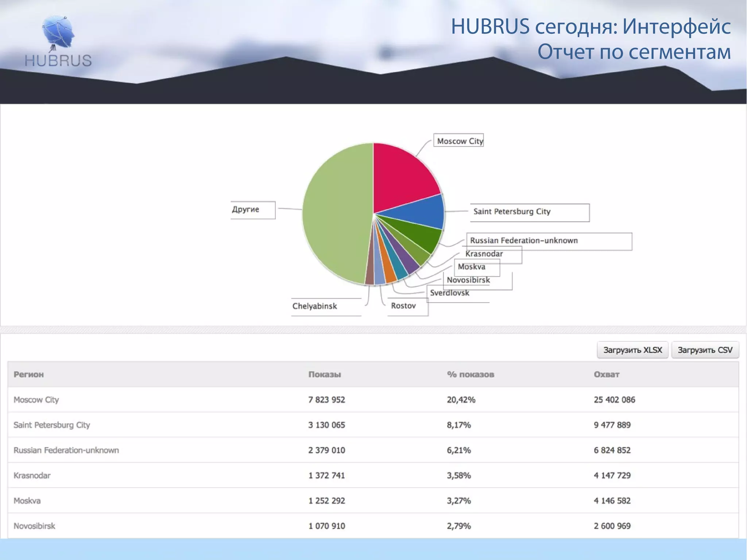Click reach value 9 477 889
Screen dimensions: 747x560
(612, 425)
